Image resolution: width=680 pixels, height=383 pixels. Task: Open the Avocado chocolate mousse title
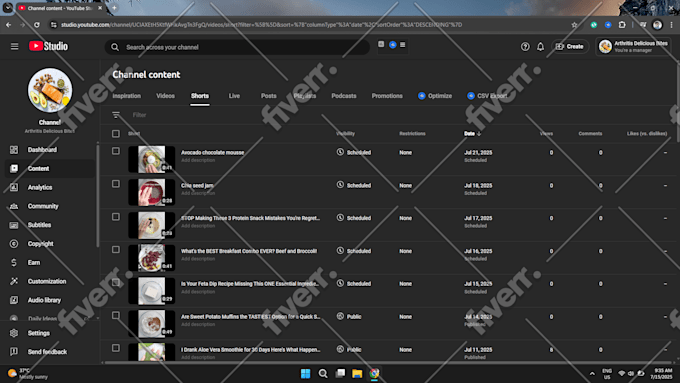(x=212, y=152)
